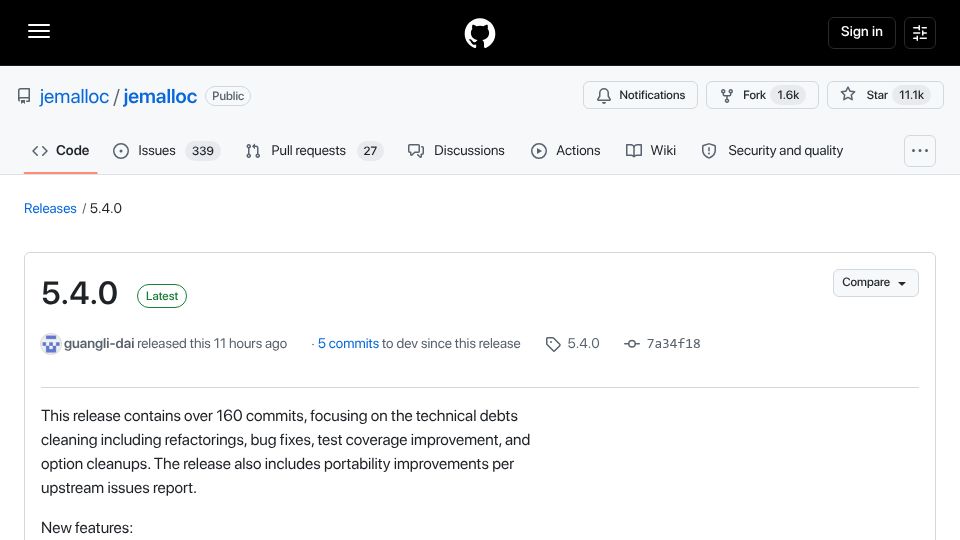Click the Security shield icon
The image size is (960, 540).
[x=709, y=151]
